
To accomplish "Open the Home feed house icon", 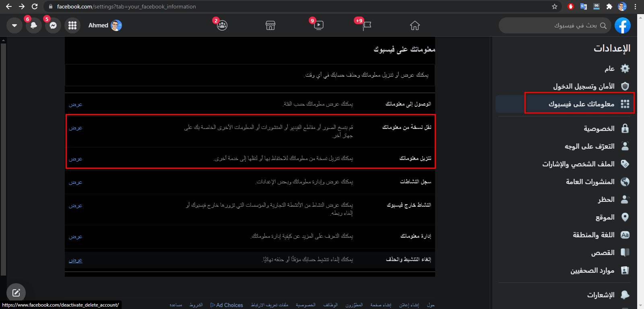I will pos(415,26).
